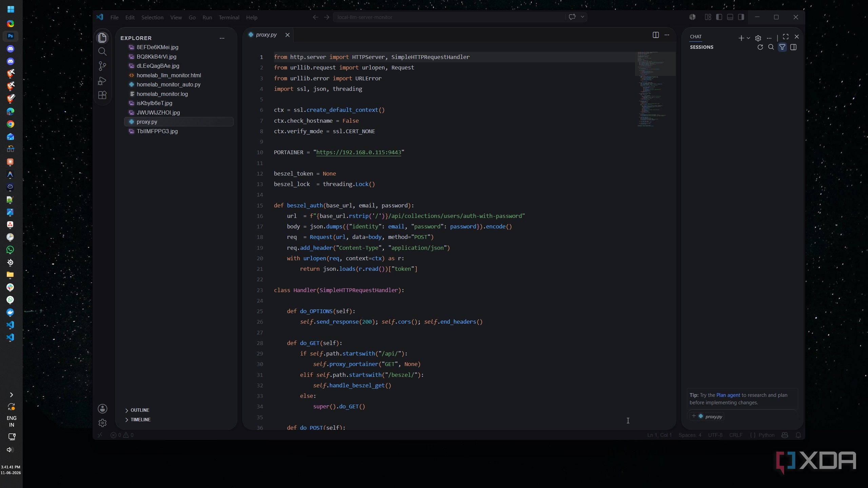Image resolution: width=868 pixels, height=488 pixels.
Task: Open the chat dropdown in command center
Action: 583,17
